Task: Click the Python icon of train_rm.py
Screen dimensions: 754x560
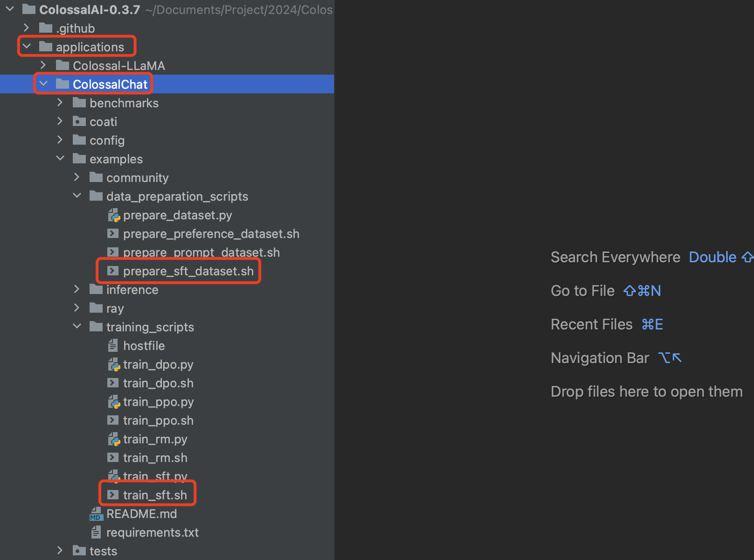Action: [x=114, y=439]
